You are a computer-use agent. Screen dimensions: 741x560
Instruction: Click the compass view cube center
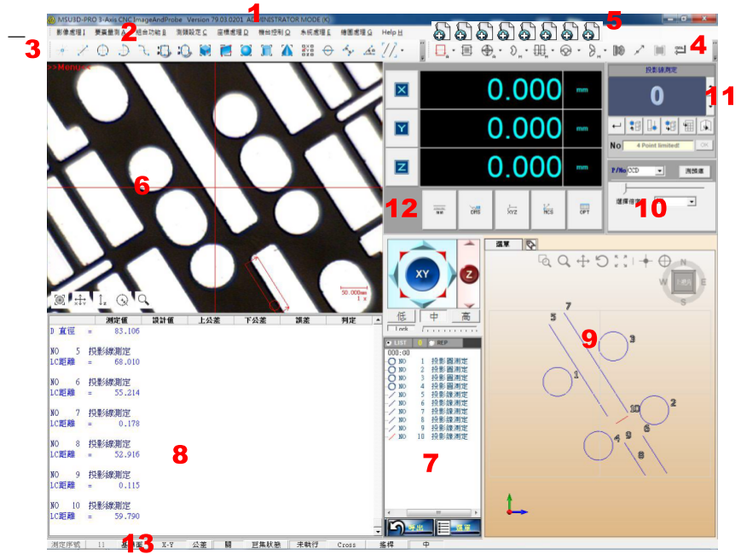[683, 282]
